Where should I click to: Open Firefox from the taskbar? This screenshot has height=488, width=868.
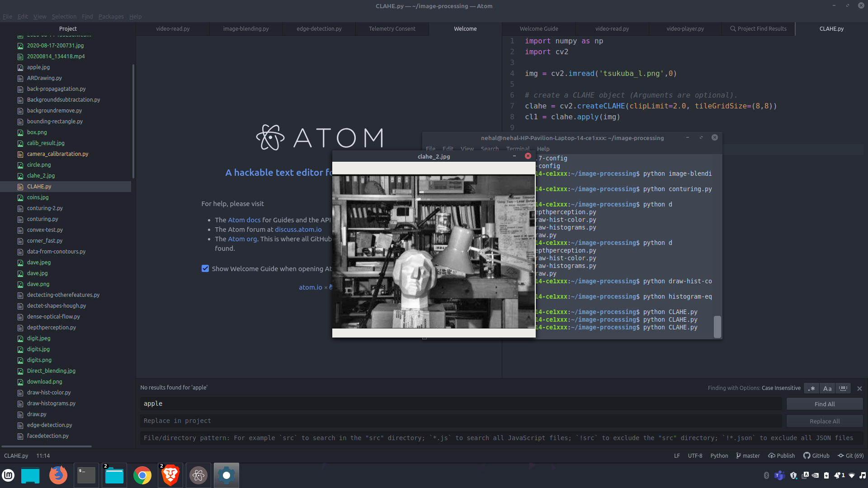[x=58, y=475]
